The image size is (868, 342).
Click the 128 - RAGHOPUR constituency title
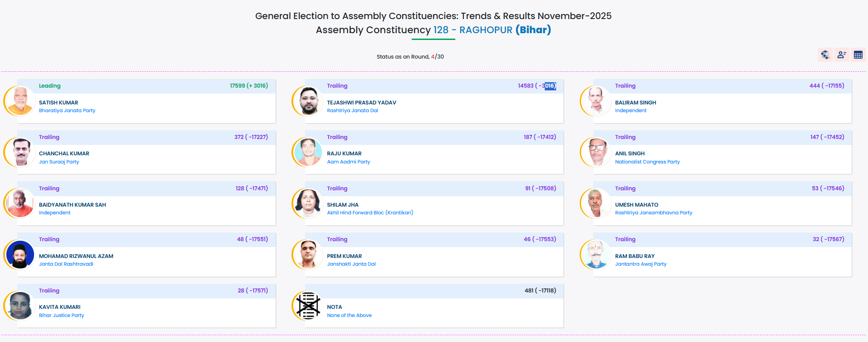[x=473, y=30]
